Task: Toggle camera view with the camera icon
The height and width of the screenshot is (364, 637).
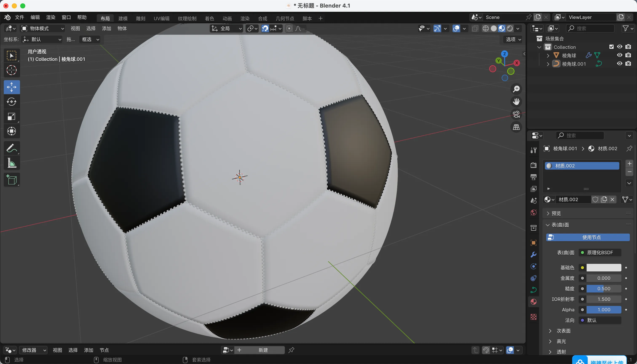Action: (516, 114)
